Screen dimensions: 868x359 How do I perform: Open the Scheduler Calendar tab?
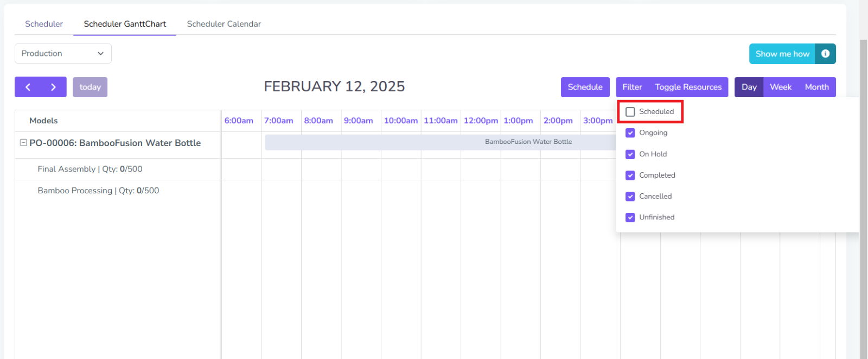224,24
